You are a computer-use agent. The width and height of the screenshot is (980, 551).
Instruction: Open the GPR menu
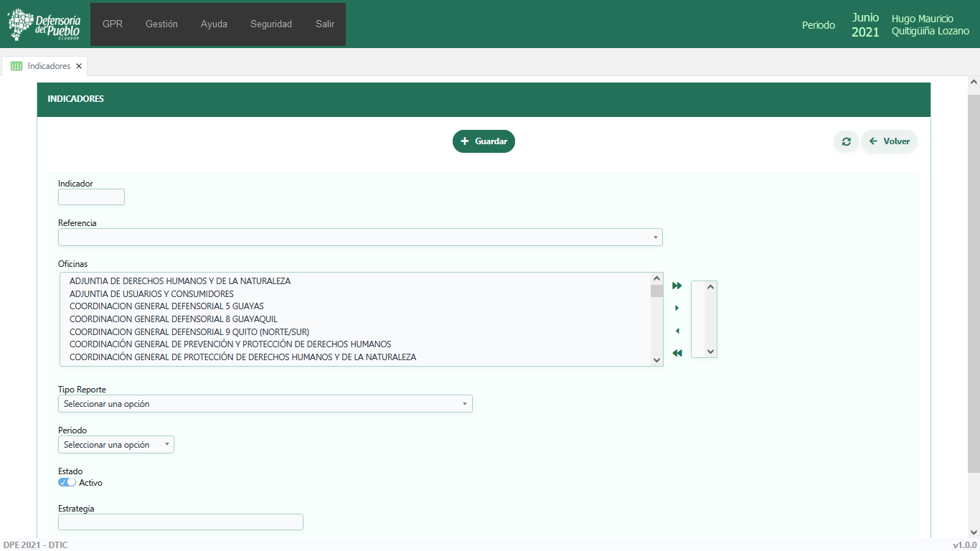click(113, 24)
